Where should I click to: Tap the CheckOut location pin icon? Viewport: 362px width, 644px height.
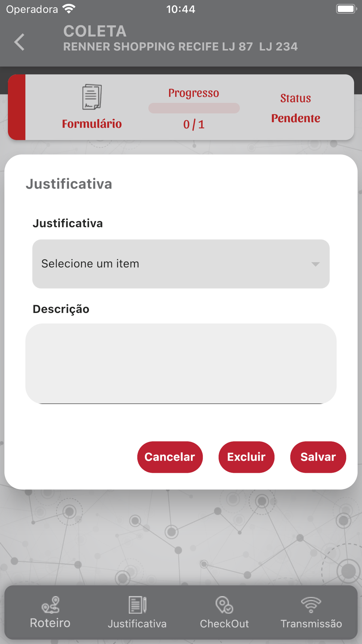pos(224,605)
